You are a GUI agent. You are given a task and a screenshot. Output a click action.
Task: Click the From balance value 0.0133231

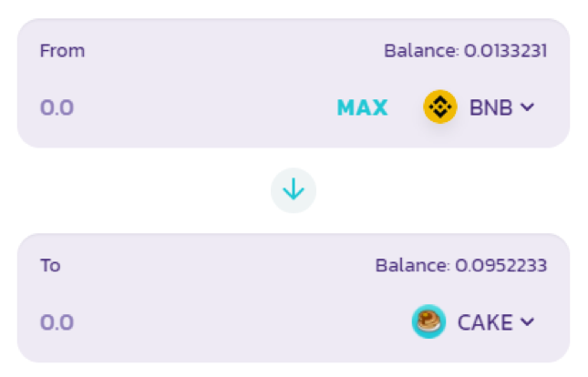506,51
